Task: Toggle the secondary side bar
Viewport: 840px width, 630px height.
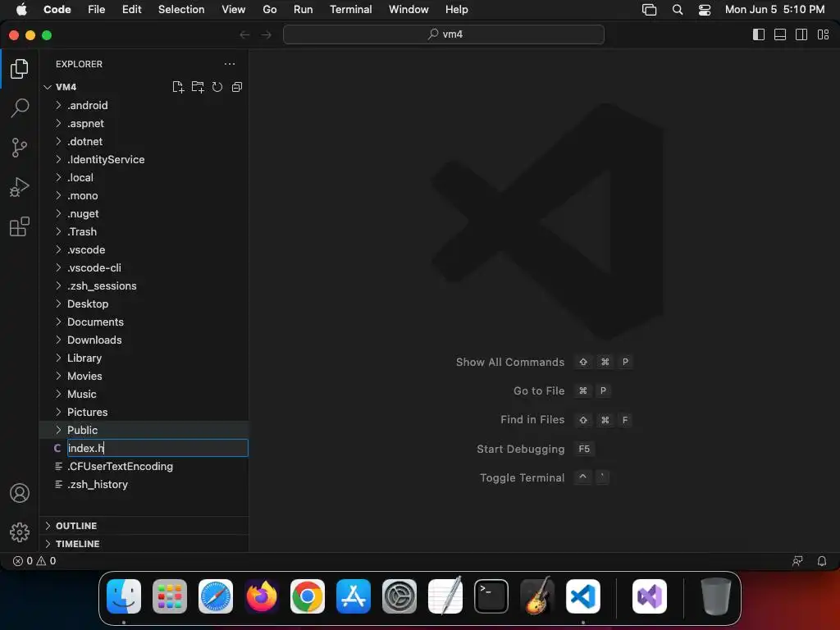Action: click(801, 34)
